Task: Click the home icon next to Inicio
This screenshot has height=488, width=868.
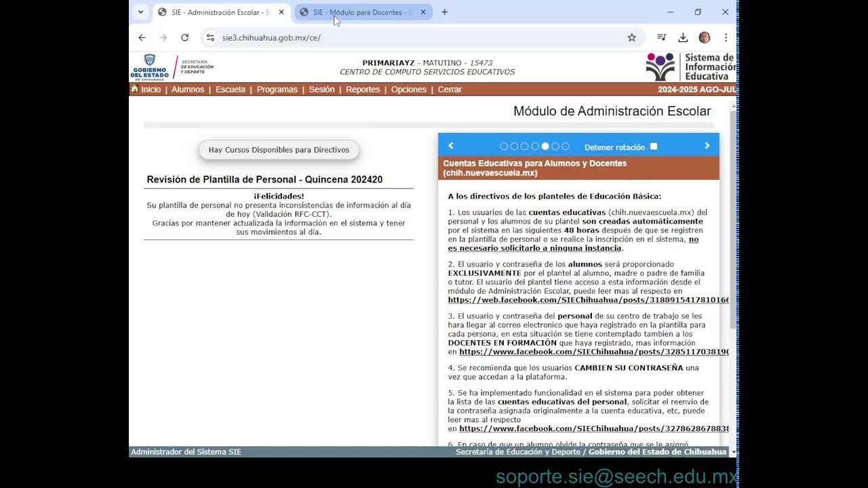Action: 134,89
